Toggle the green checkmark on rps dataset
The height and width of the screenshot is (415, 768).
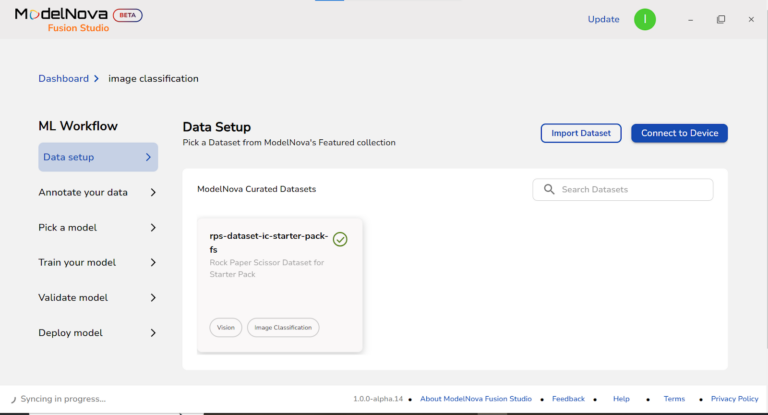click(340, 239)
